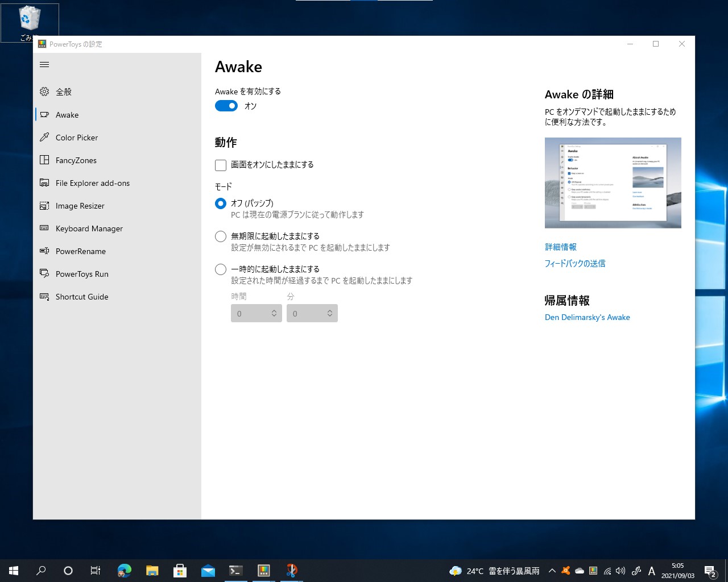Open File Explorer add-ons settings
728x582 pixels.
tap(117, 183)
